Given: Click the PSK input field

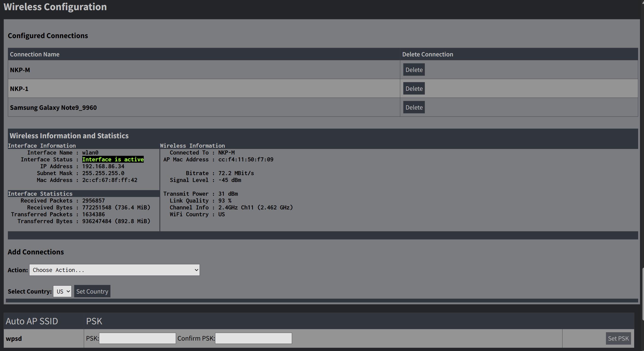Looking at the screenshot, I should [137, 338].
